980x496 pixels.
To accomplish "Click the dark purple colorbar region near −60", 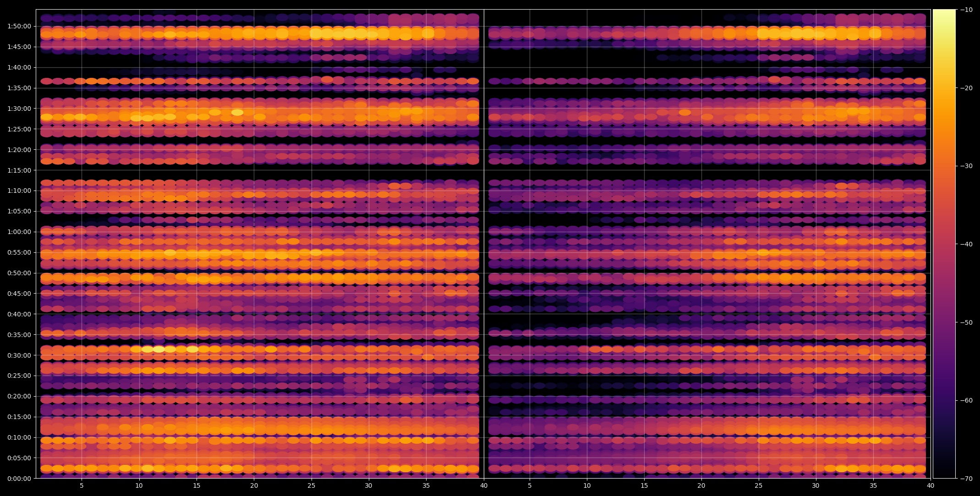I will [x=944, y=400].
